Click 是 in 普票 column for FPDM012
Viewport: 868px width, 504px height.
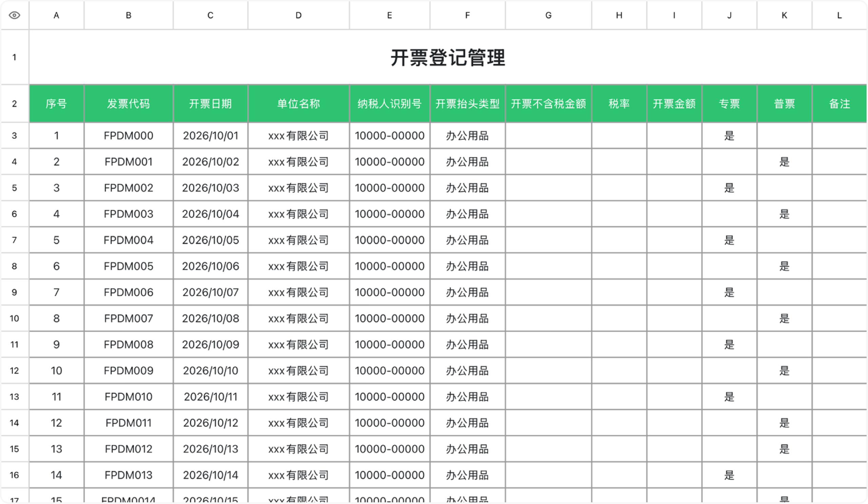(784, 449)
